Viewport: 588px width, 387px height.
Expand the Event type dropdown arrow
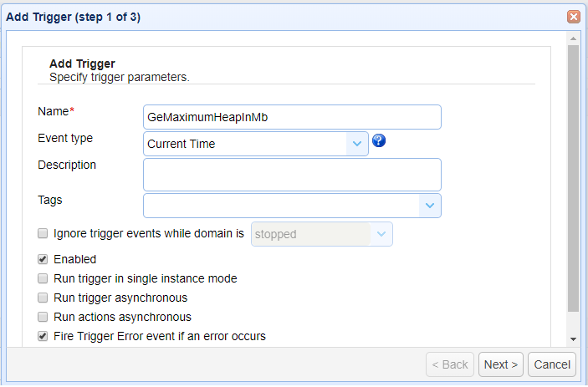click(357, 144)
